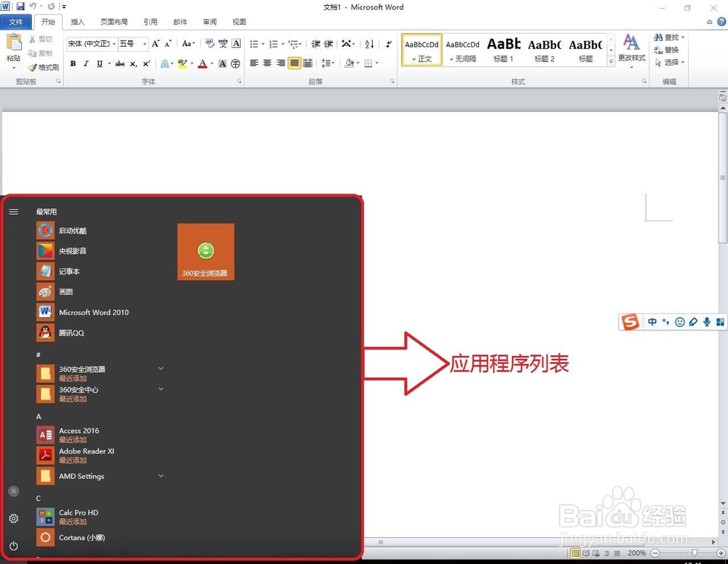Open the font color picker dropdown

click(211, 64)
